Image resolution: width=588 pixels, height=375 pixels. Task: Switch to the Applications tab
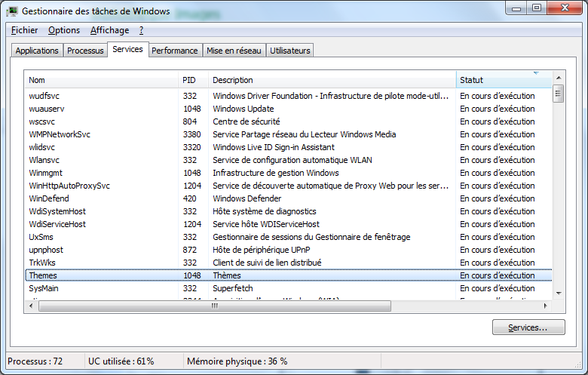click(x=37, y=51)
